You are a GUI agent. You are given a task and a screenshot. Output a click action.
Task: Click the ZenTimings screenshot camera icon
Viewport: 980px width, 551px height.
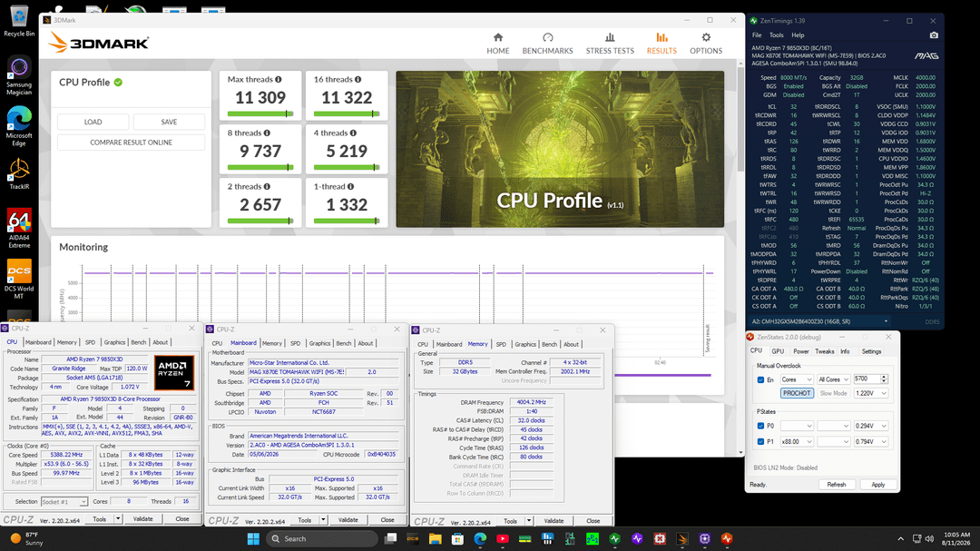coord(934,35)
